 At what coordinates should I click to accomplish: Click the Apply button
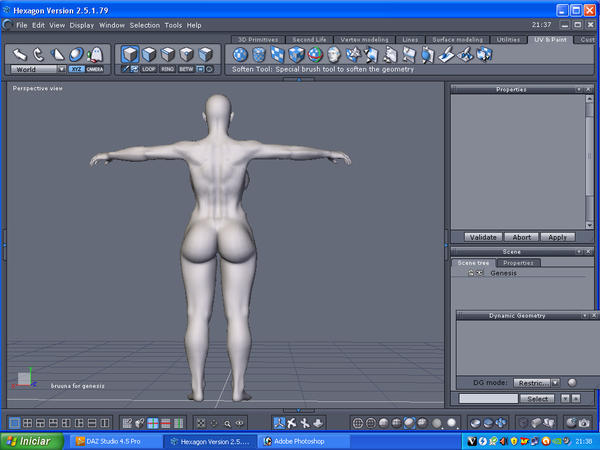[556, 237]
